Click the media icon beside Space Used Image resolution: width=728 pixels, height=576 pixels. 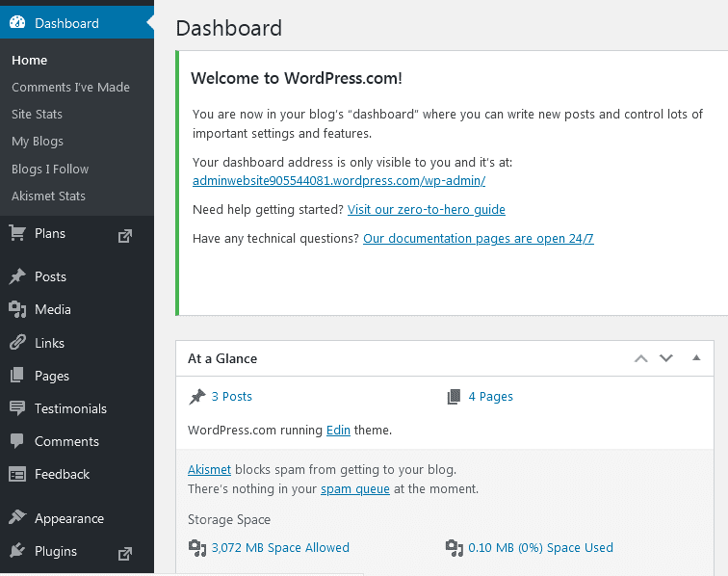click(x=455, y=548)
